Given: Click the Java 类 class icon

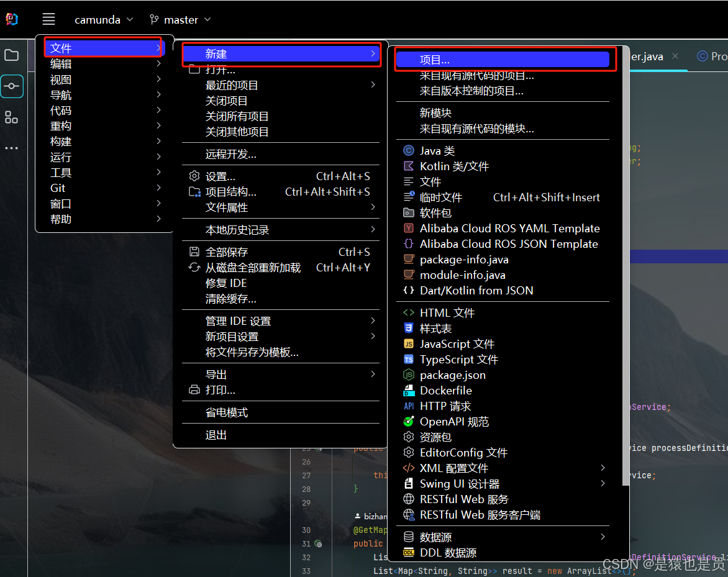Looking at the screenshot, I should click(409, 150).
